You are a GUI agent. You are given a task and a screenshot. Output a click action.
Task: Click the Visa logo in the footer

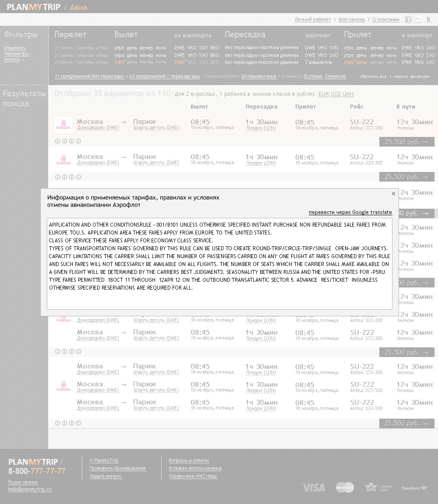pos(314,488)
